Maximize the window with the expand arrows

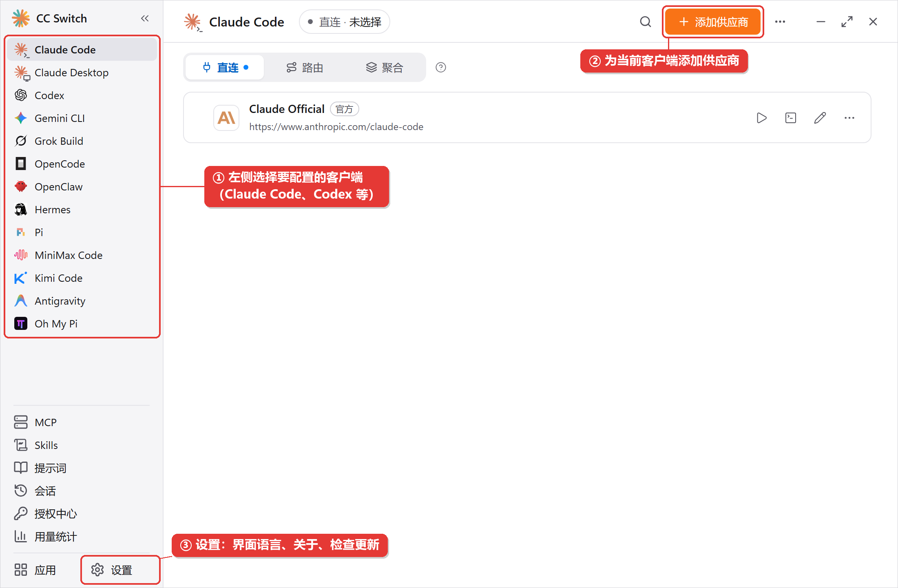click(x=847, y=22)
